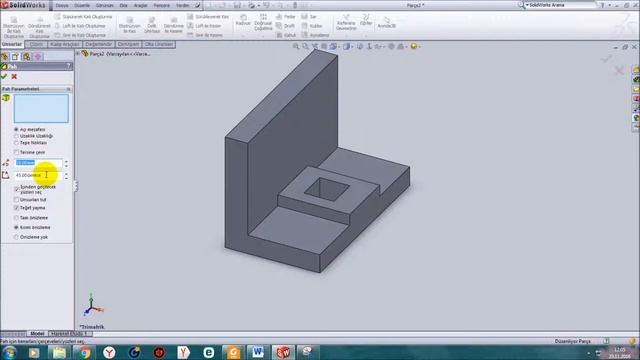Select the Kubbe (dome) tool
Image resolution: width=640 pixels, height=360 pixels.
(312, 26)
